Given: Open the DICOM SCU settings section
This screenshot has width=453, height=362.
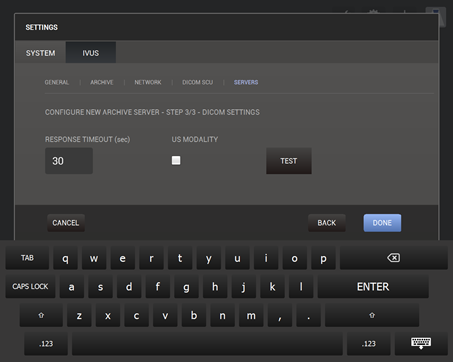Looking at the screenshot, I should (197, 82).
